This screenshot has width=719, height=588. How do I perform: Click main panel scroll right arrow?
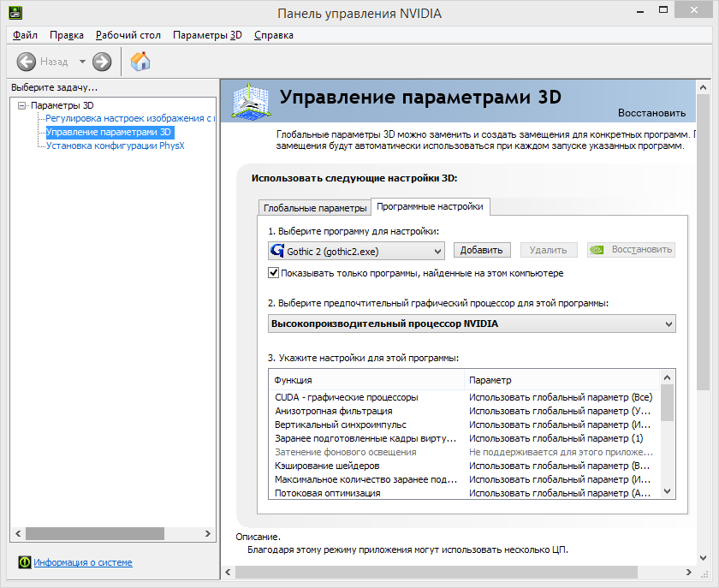point(688,572)
